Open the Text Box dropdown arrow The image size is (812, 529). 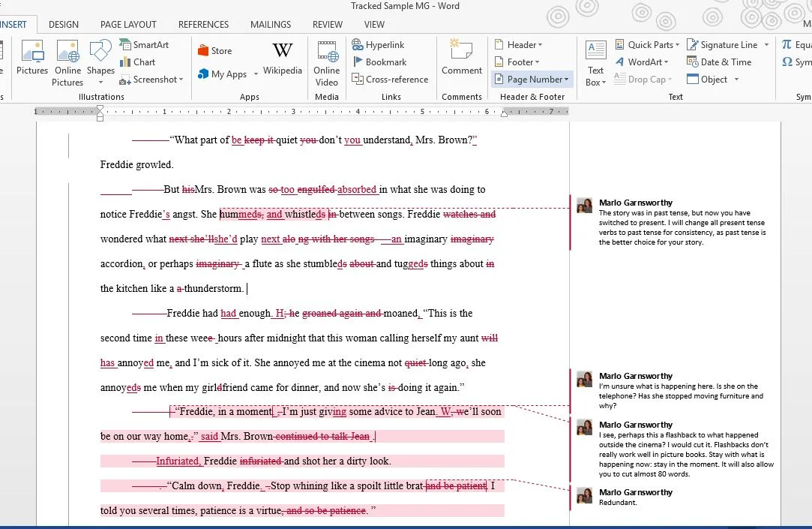point(604,83)
